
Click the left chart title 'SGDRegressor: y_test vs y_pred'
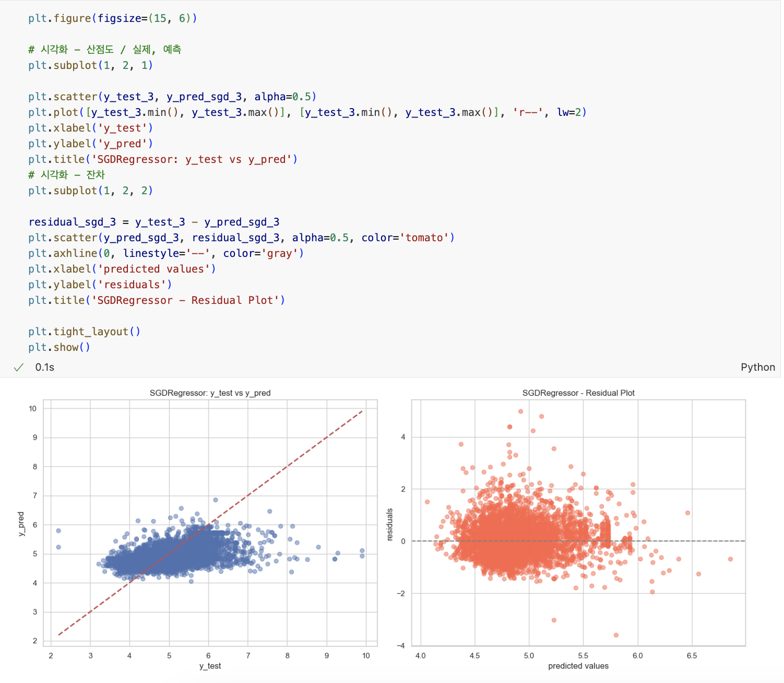[x=210, y=393]
